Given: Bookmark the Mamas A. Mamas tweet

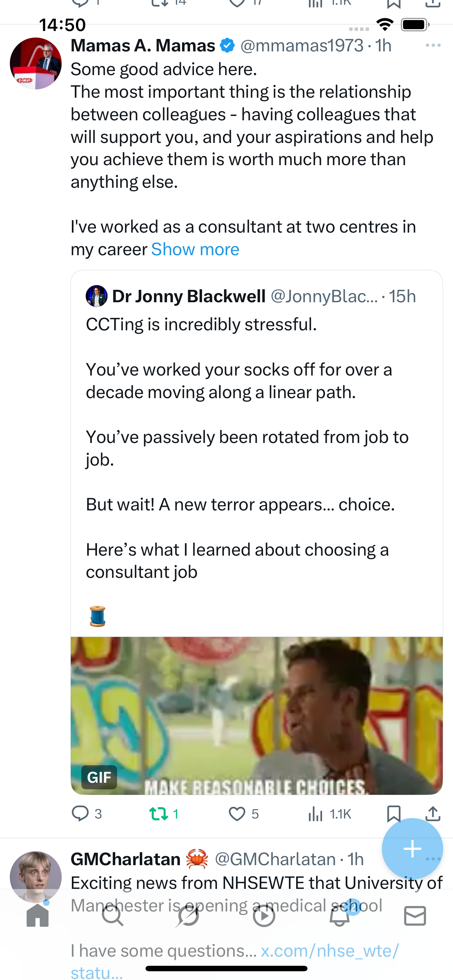Looking at the screenshot, I should [x=394, y=814].
